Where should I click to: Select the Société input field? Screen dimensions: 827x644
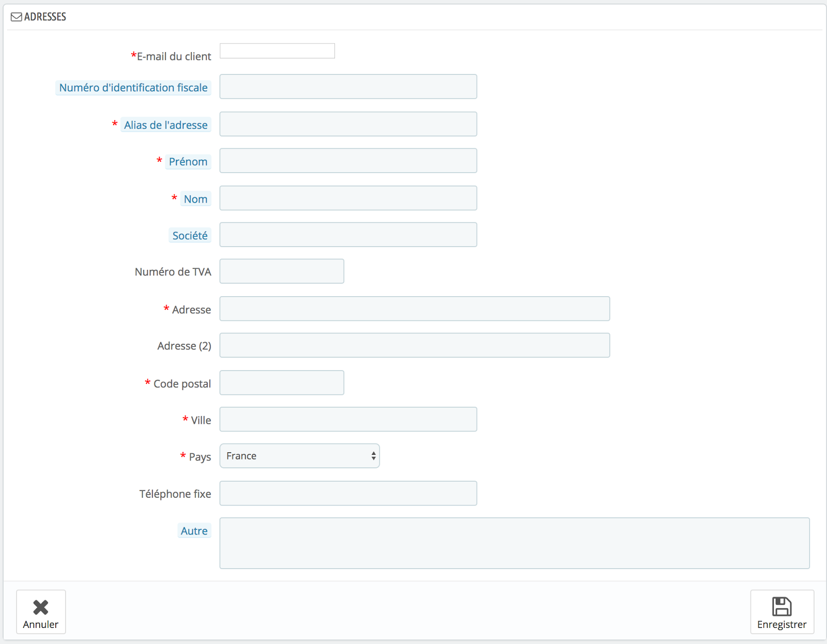[x=348, y=235]
